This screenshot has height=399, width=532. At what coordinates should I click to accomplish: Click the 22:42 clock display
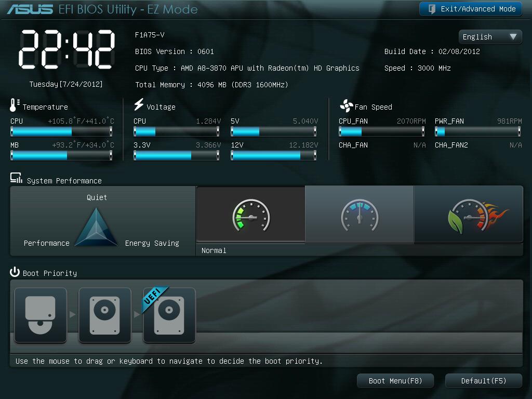67,49
